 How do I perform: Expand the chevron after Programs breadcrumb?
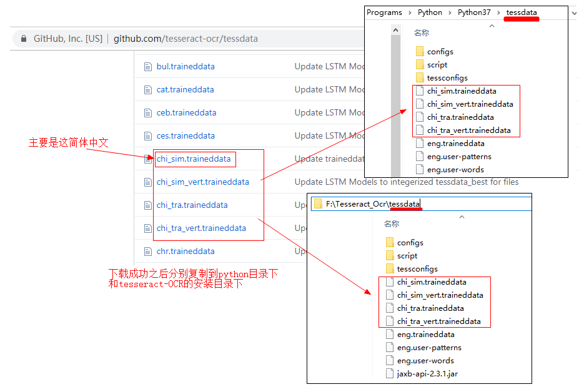point(410,13)
